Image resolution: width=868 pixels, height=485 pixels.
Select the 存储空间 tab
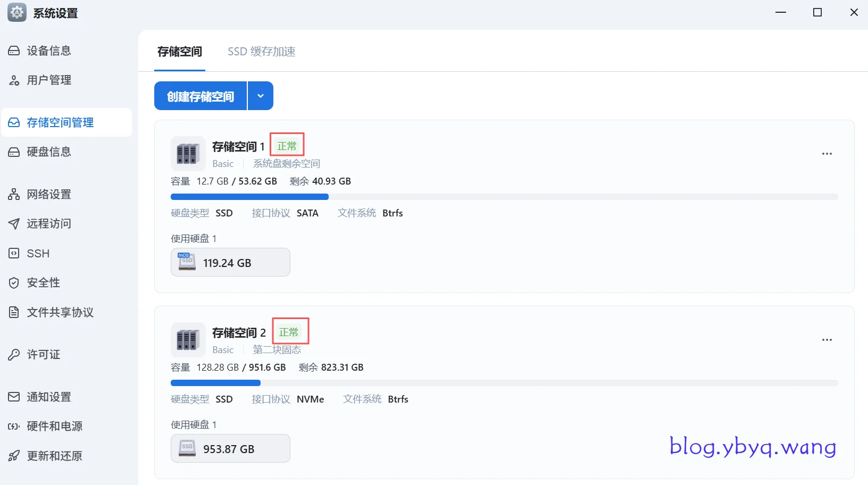[x=180, y=52]
